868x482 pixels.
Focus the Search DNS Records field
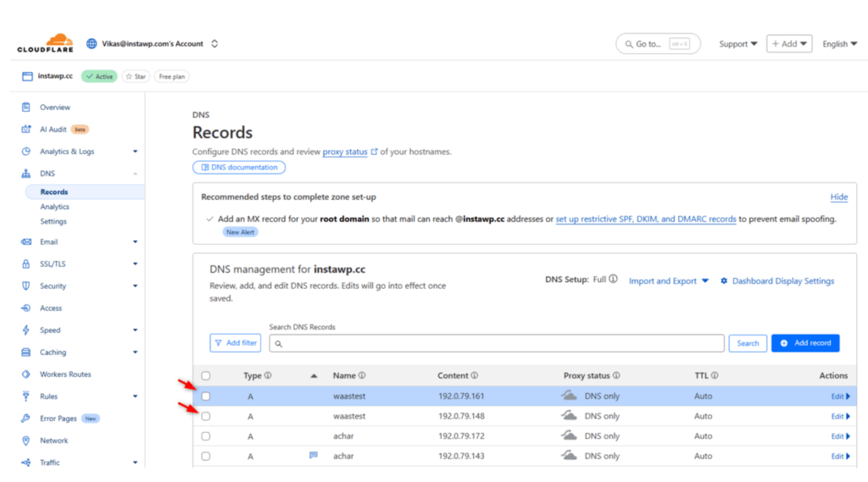[497, 343]
